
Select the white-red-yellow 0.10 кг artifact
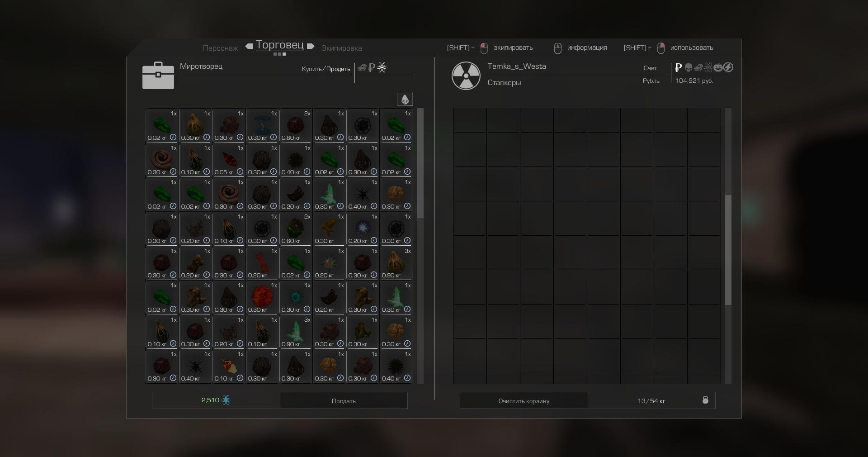pos(229,366)
